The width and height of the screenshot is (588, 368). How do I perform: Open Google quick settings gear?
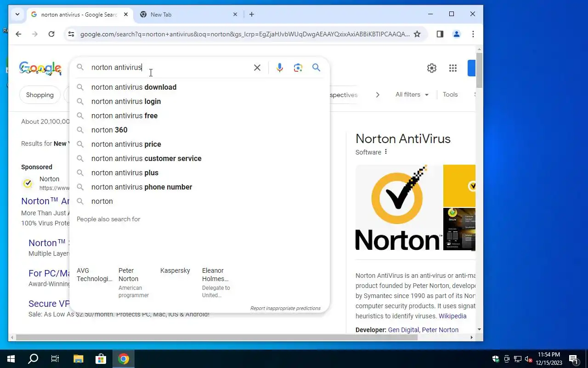(x=432, y=68)
